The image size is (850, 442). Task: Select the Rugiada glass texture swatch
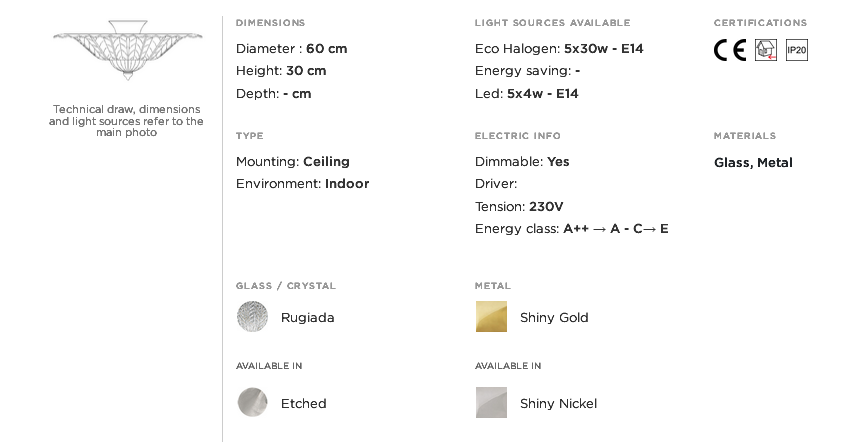[253, 317]
